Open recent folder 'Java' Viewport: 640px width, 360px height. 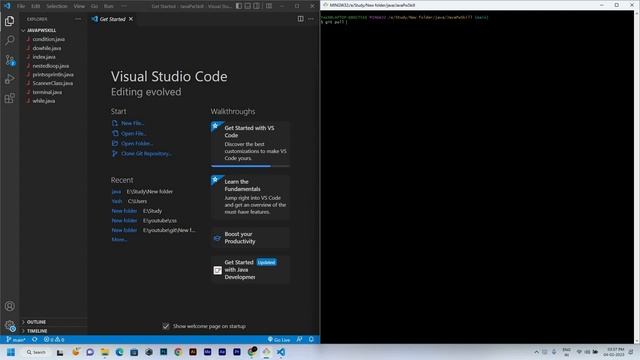(x=116, y=191)
